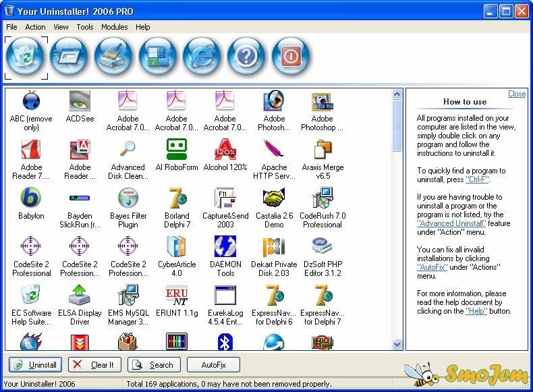Click the recycle bin Uninstall toolbar icon
Image resolution: width=533 pixels, height=392 pixels.
(26, 57)
